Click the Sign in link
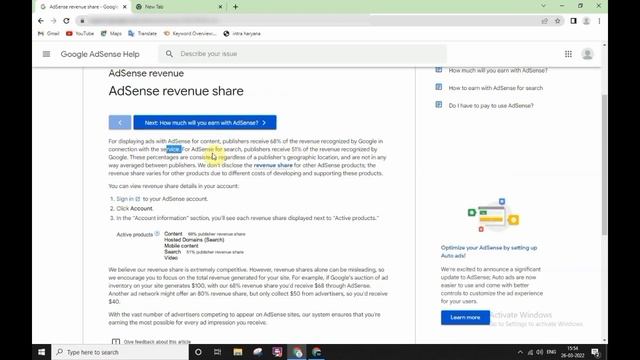 point(128,199)
